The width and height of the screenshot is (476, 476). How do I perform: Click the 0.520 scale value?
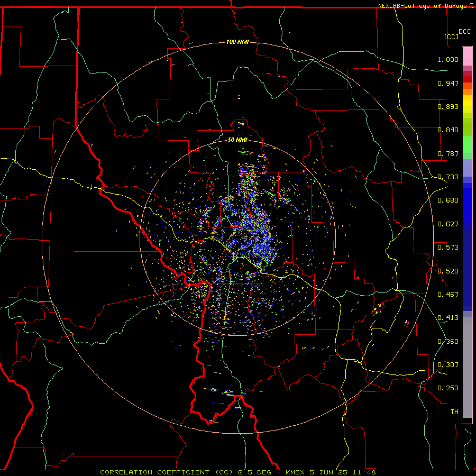pos(448,271)
